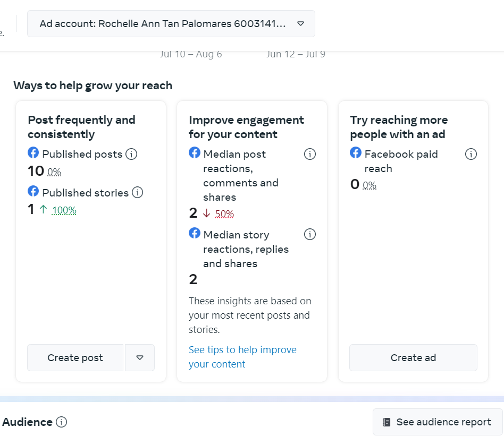
Task: Click the Jul 10 – Aug 6 date range
Action: click(x=191, y=54)
